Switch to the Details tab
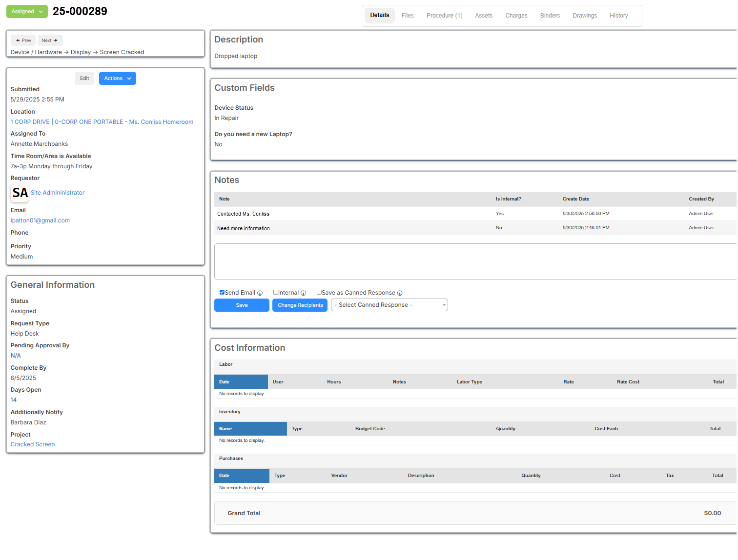This screenshot has width=738, height=560. [380, 15]
